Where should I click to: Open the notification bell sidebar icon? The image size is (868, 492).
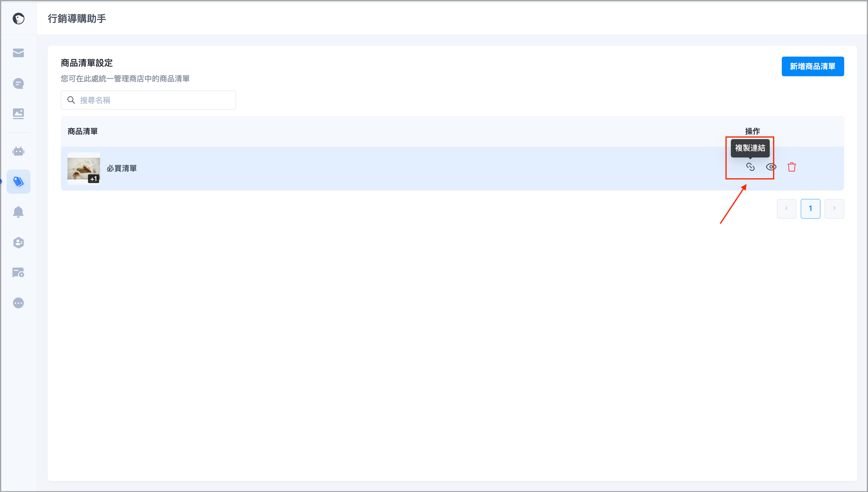coord(18,212)
